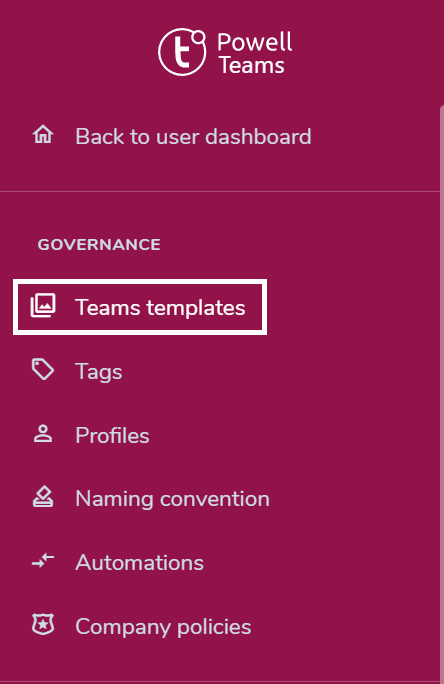This screenshot has height=684, width=444.
Task: Click the tag-shaped Tags icon
Action: tap(43, 369)
